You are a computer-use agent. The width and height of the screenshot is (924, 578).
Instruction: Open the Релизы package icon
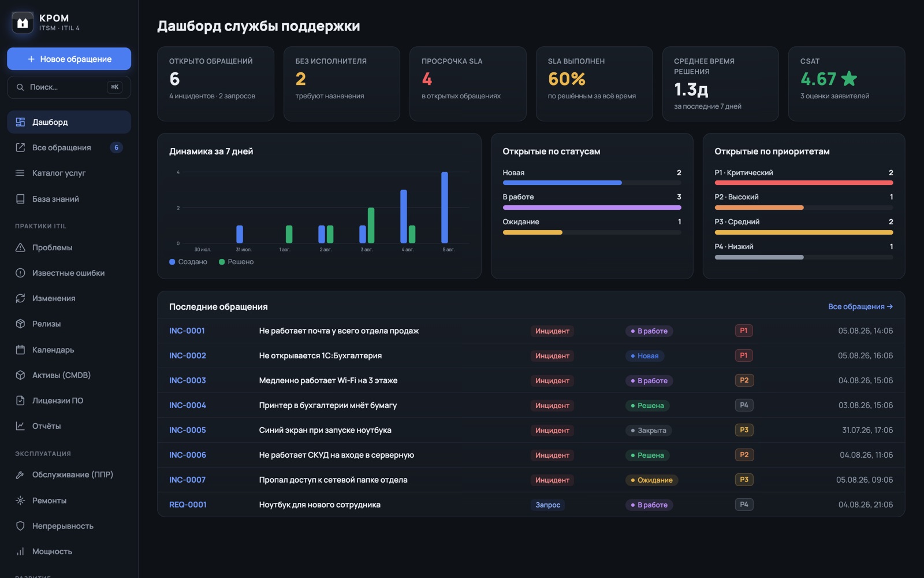(x=20, y=324)
